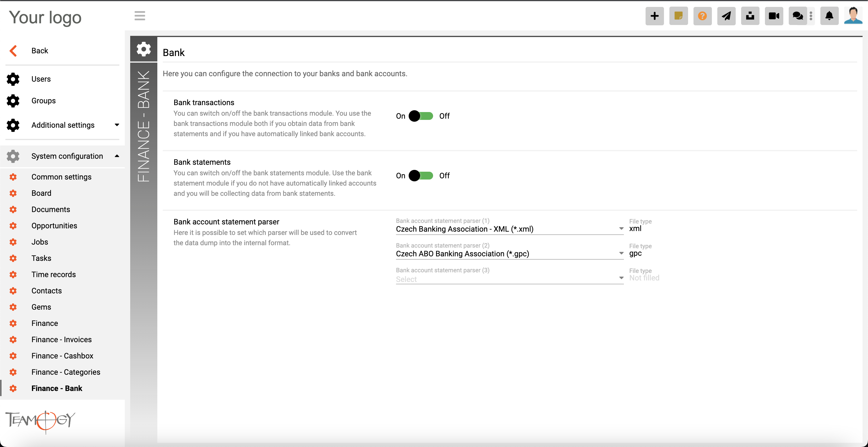Open Additional settings in sidebar

pyautogui.click(x=63, y=125)
